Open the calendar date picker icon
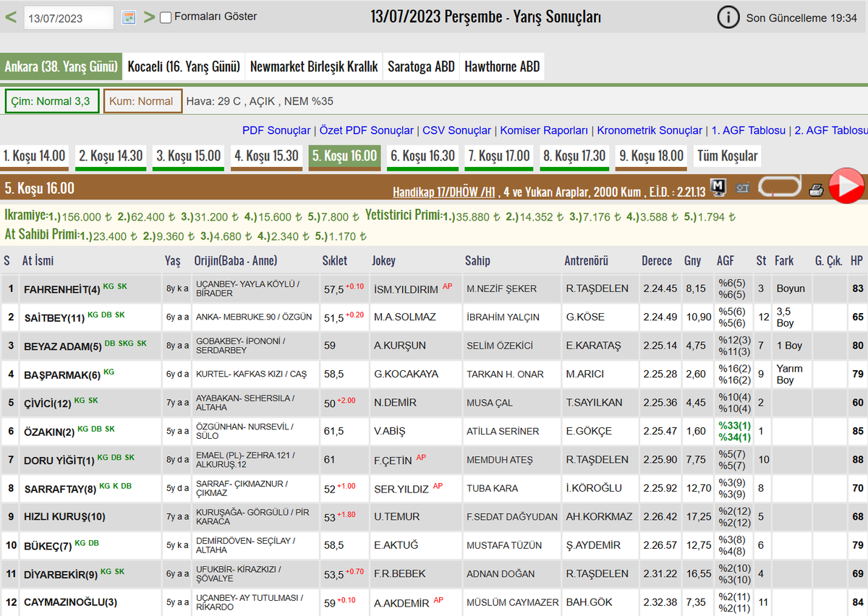 click(129, 17)
